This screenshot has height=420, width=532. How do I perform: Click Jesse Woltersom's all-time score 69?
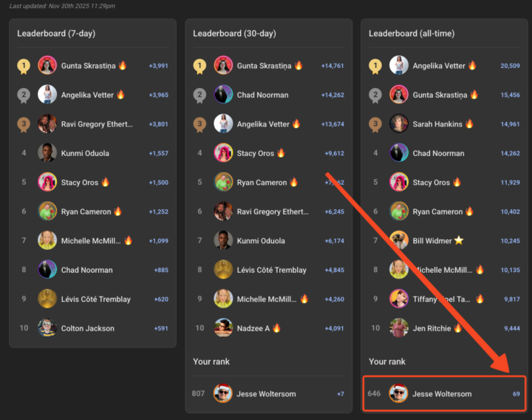pos(516,394)
